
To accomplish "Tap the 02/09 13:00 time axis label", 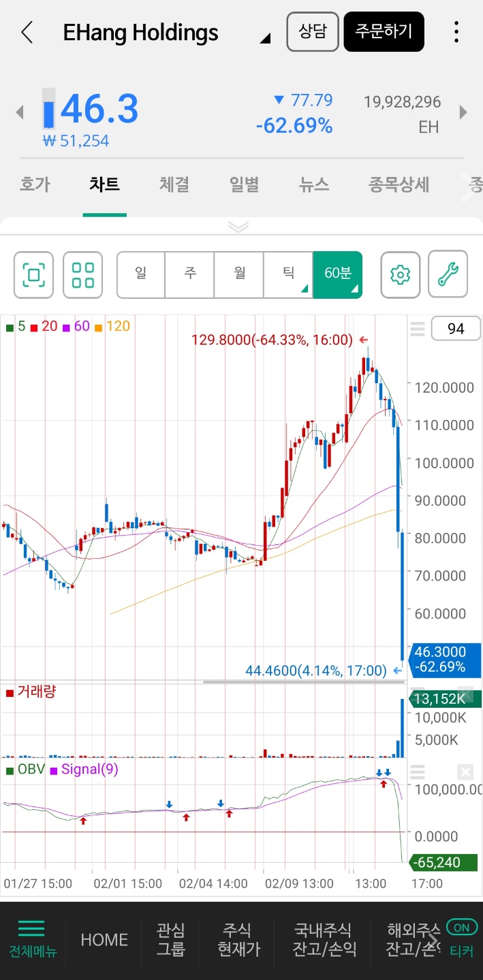I will point(299,884).
